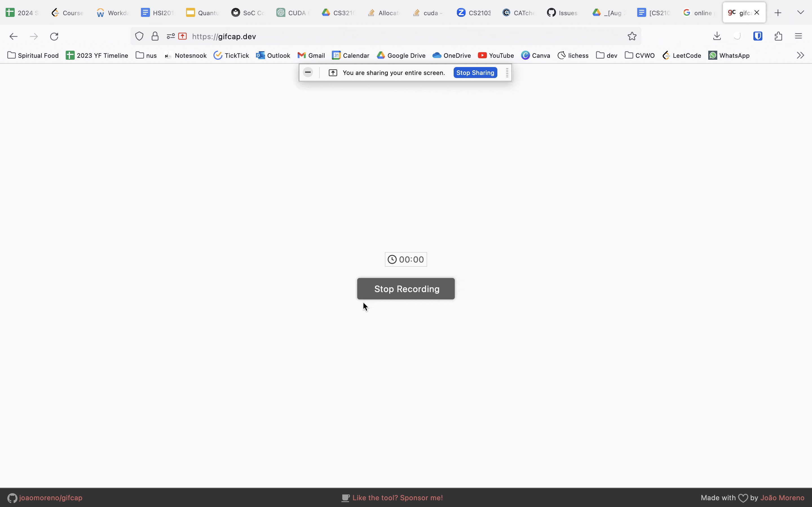812x507 pixels.
Task: Click the Stop Sharing button
Action: pyautogui.click(x=475, y=73)
